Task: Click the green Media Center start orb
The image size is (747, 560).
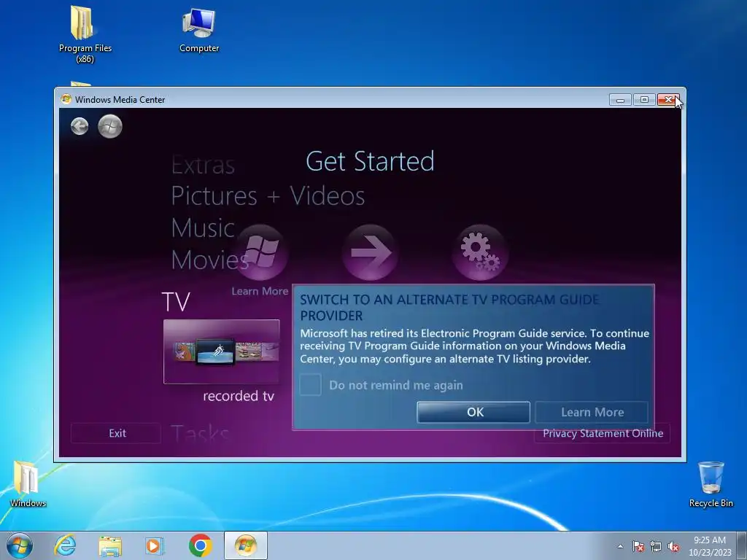Action: [110, 126]
